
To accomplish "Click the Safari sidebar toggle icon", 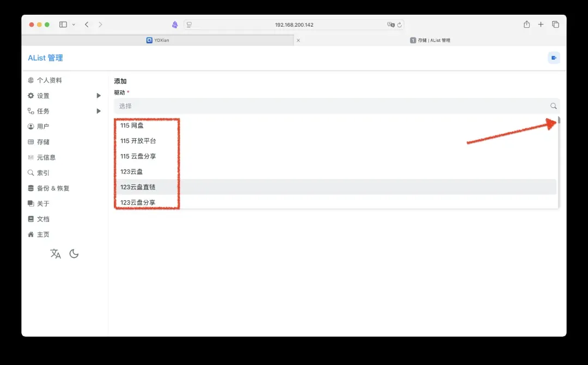I will pos(63,24).
